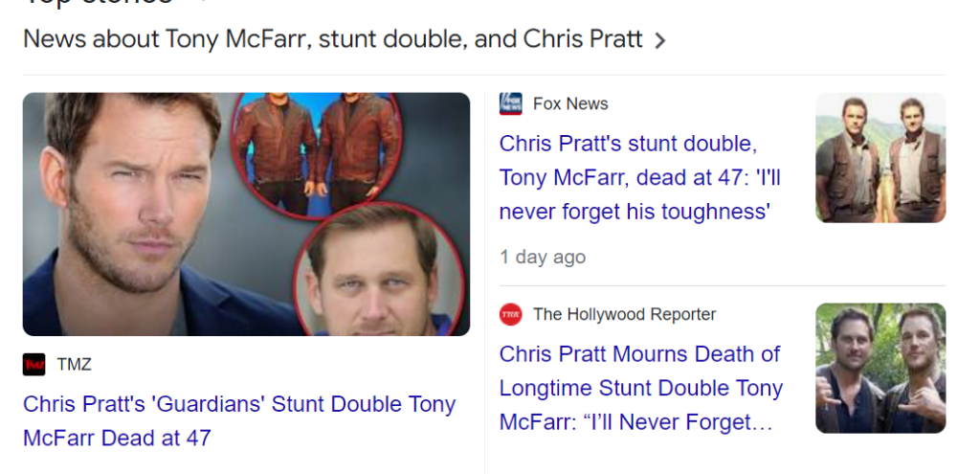Expand the chevron after 'Chris Pratt' heading
980x474 pixels.
[x=659, y=40]
